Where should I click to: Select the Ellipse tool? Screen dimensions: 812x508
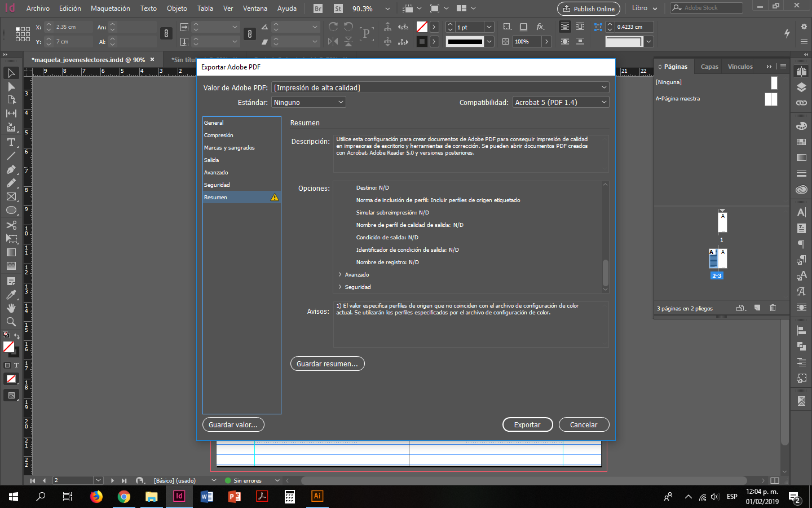[x=11, y=210]
